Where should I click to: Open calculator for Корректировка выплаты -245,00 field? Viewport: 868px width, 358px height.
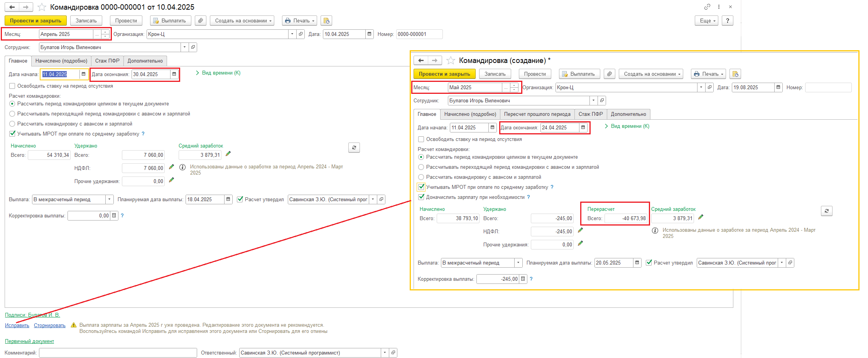(523, 279)
